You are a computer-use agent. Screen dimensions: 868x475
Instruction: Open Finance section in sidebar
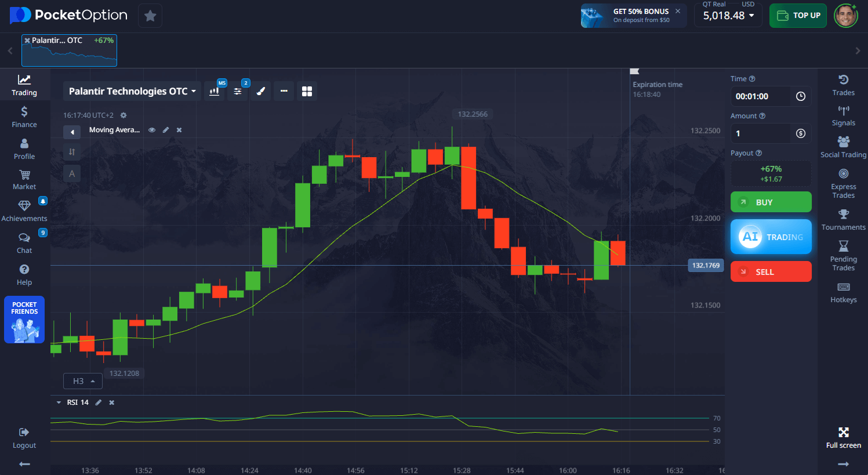24,117
